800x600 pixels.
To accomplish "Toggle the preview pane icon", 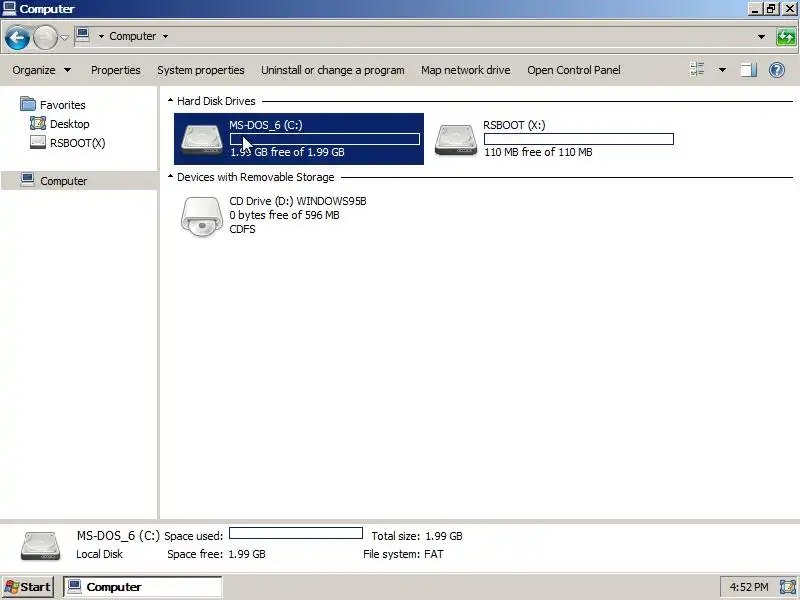I will pos(748,70).
